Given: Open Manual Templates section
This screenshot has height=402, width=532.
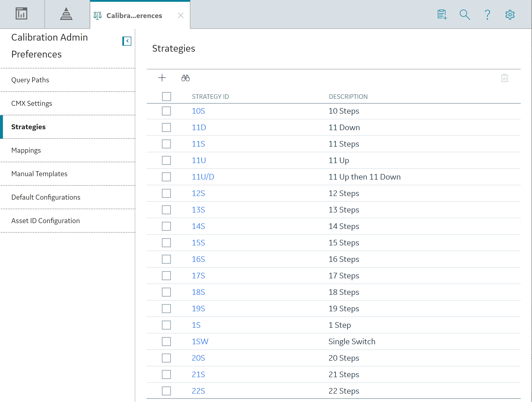Looking at the screenshot, I should 68,174.
